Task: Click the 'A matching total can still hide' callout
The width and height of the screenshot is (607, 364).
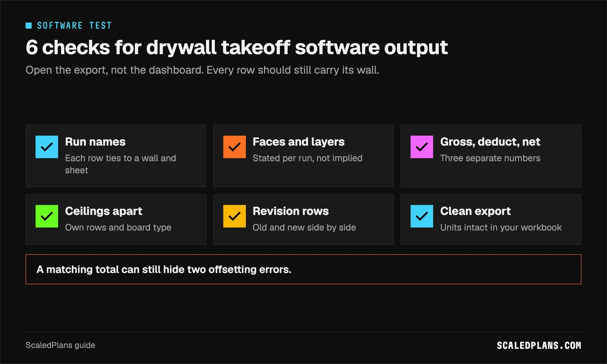Action: click(x=303, y=269)
